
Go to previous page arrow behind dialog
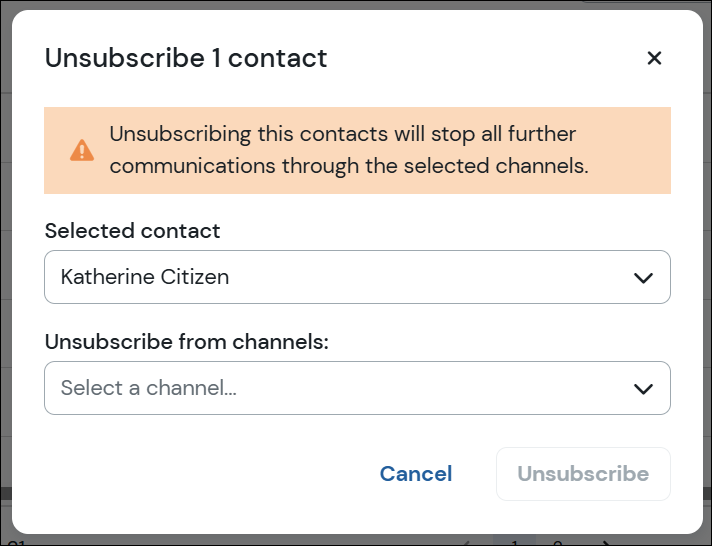click(x=468, y=542)
